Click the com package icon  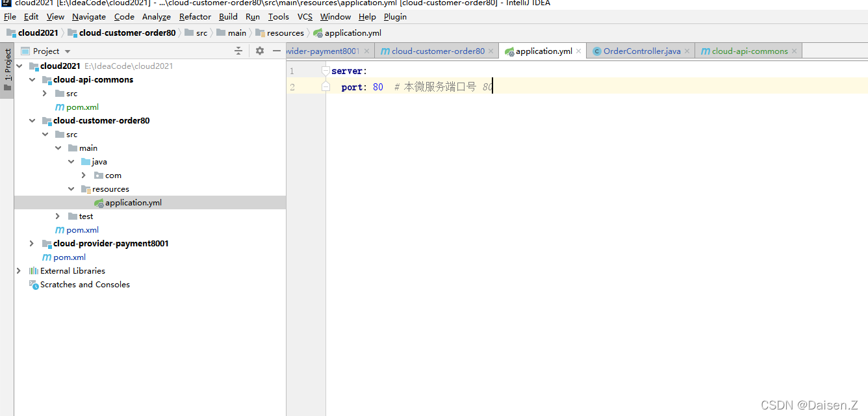click(99, 175)
